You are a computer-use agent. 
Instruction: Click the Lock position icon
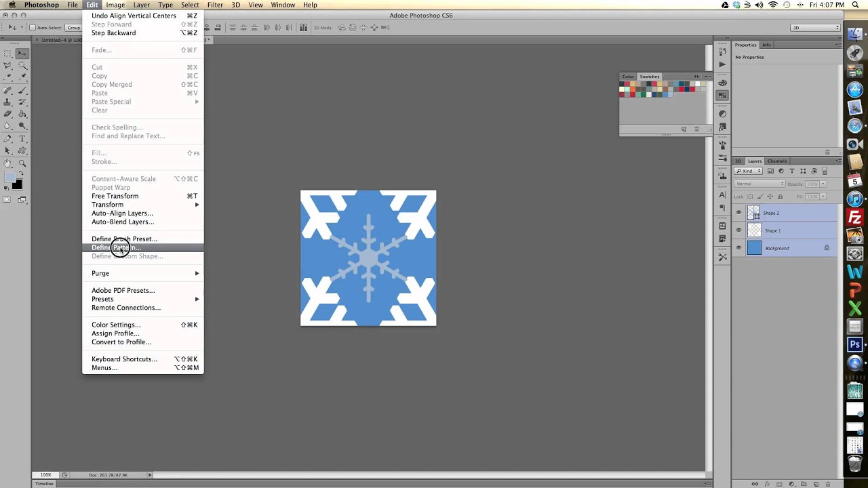tap(770, 197)
